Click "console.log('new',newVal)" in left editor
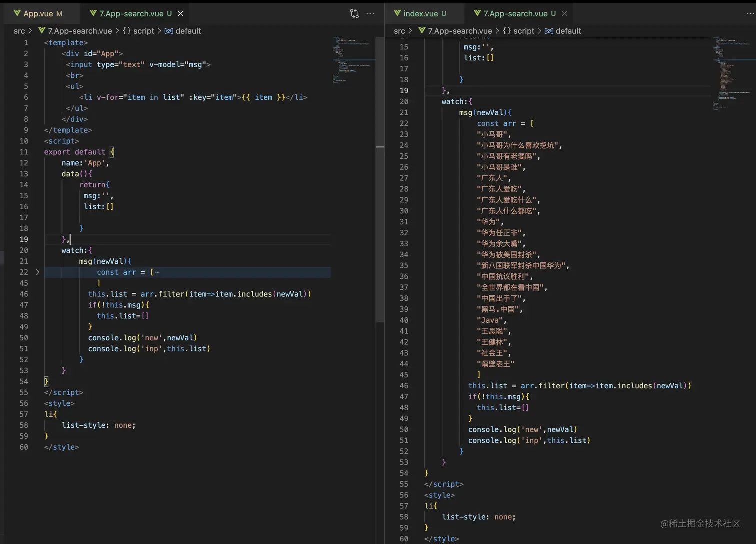 click(x=143, y=338)
